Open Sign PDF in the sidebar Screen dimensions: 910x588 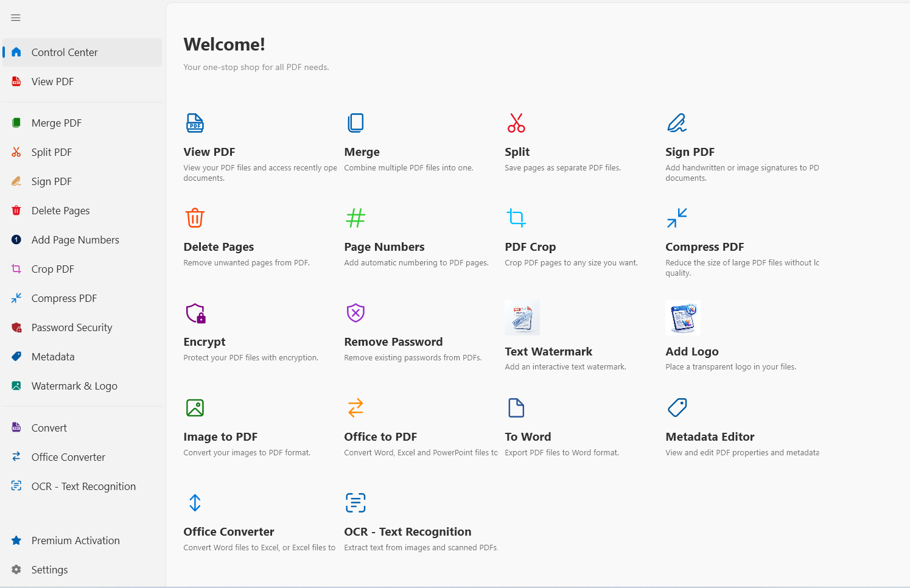(82, 181)
